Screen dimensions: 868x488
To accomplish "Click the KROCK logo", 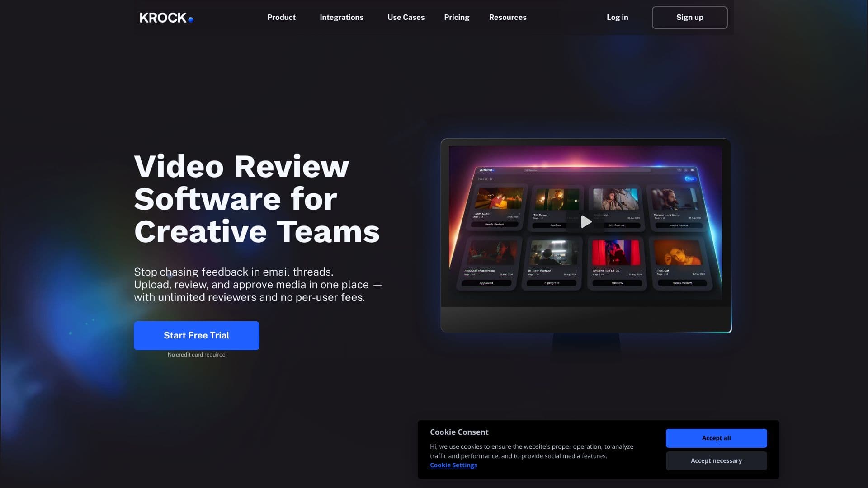I will tap(166, 18).
